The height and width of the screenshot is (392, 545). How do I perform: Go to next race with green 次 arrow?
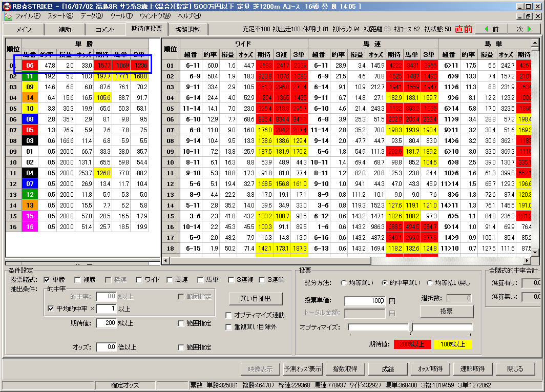tap(524, 29)
